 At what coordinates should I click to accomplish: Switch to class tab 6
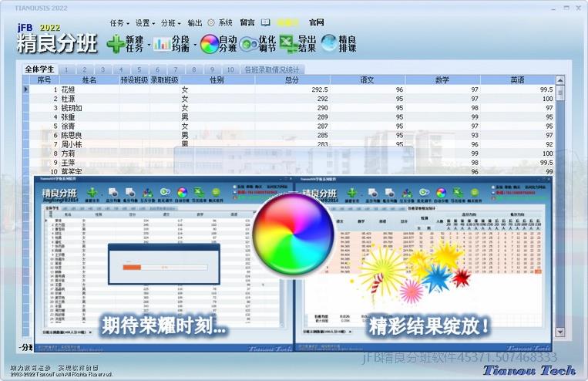(x=157, y=69)
